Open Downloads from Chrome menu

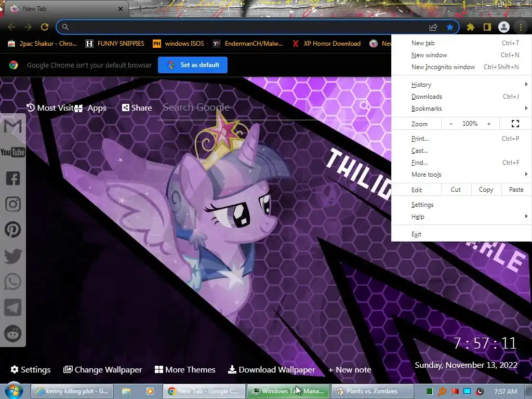coord(461,97)
